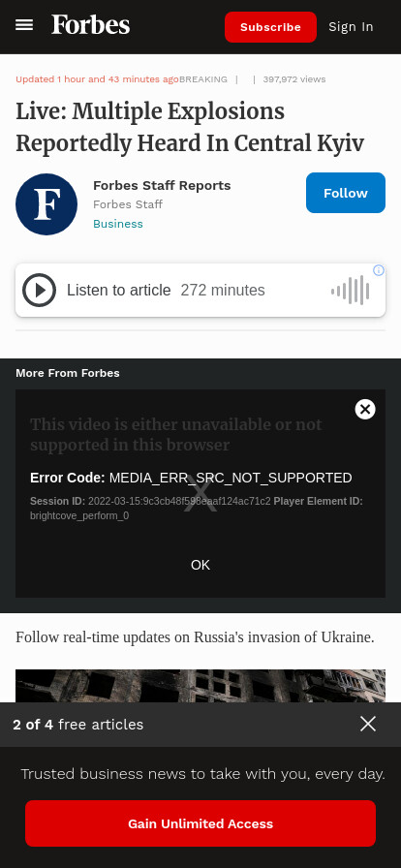Click the Forbes Staff avatar
This screenshot has height=868, width=401.
pos(46,204)
